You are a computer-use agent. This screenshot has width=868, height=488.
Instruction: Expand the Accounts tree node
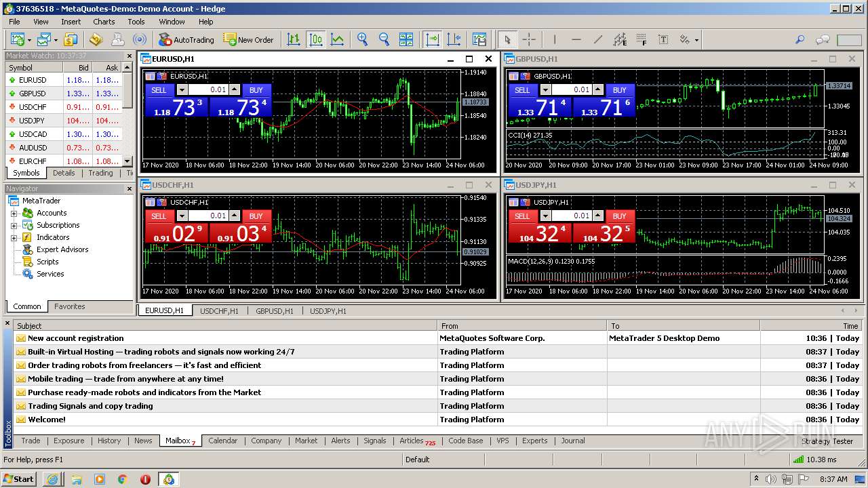click(x=14, y=213)
